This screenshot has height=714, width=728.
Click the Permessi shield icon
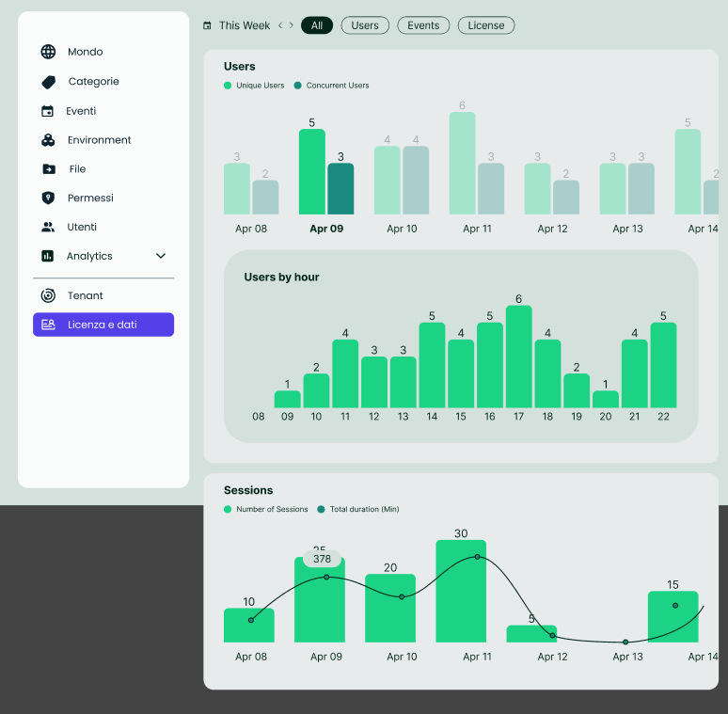(48, 198)
